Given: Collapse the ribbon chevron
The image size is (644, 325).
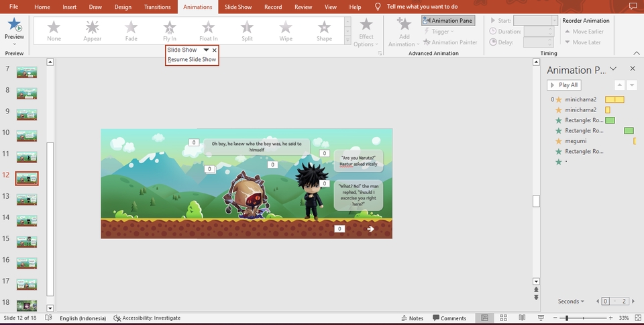Looking at the screenshot, I should (636, 53).
